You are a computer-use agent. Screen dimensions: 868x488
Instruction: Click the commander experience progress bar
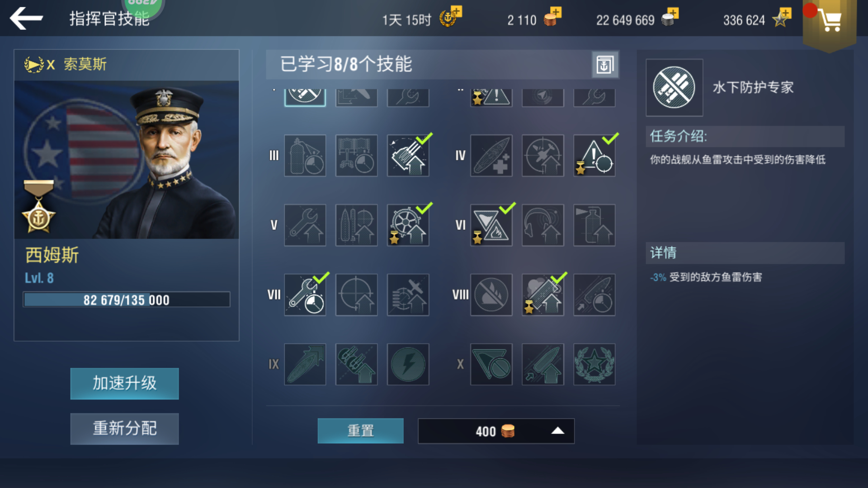[127, 300]
